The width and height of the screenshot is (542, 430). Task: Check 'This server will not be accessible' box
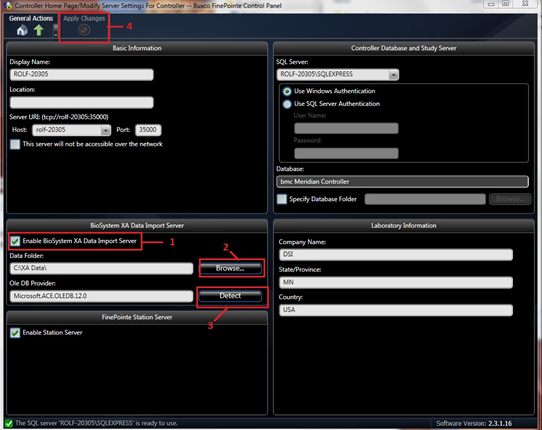coord(15,144)
